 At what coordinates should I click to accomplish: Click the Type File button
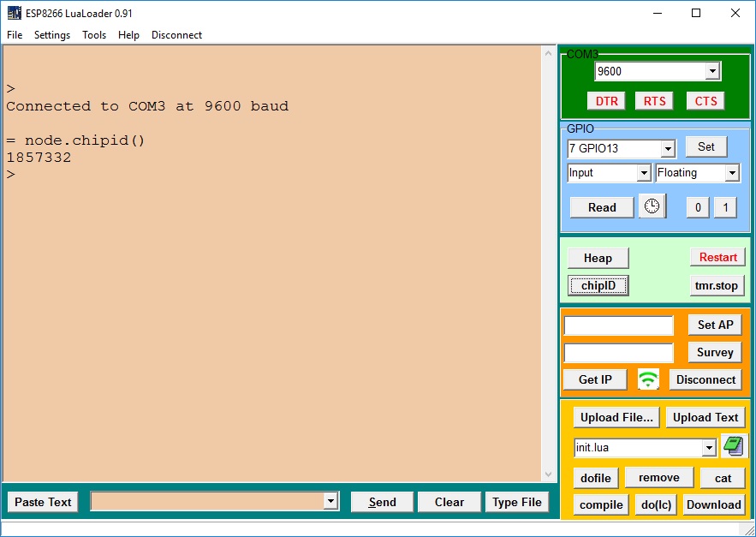[517, 502]
